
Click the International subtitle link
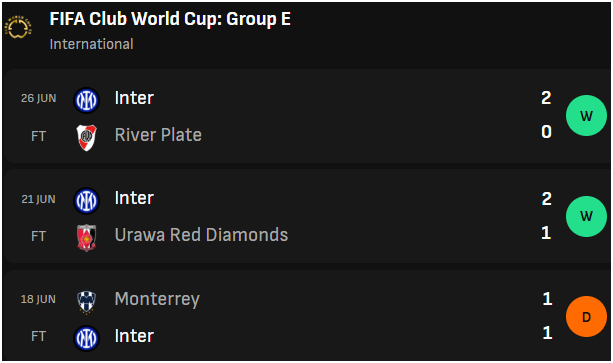(x=91, y=44)
